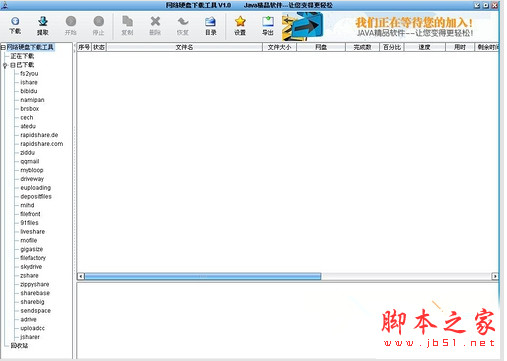Click the 我们正在等待您的加入 banner text
507x361 pixels.
414,23
